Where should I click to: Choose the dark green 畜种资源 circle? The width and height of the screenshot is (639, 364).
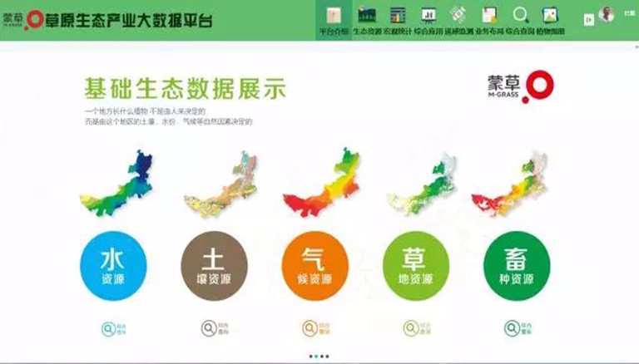tap(517, 265)
